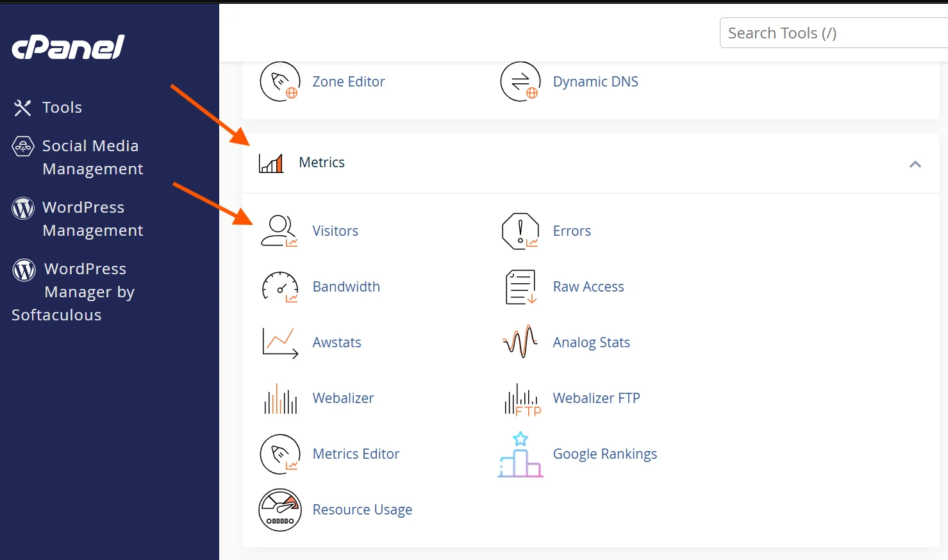Click the Dynamic DNS arrows icon

pos(520,81)
